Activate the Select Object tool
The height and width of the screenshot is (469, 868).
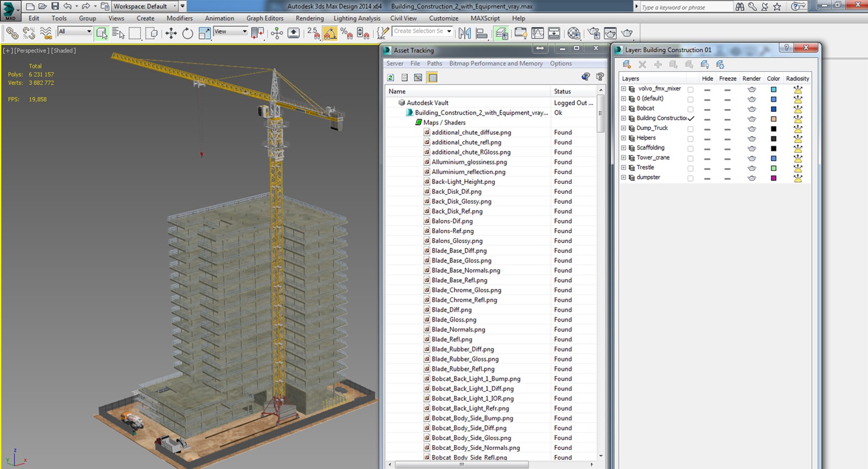click(102, 33)
